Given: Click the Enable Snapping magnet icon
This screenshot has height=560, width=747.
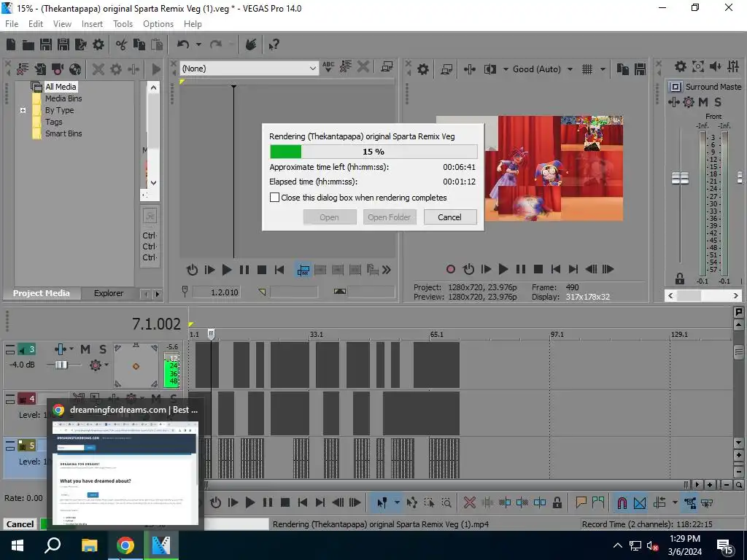Looking at the screenshot, I should (622, 502).
